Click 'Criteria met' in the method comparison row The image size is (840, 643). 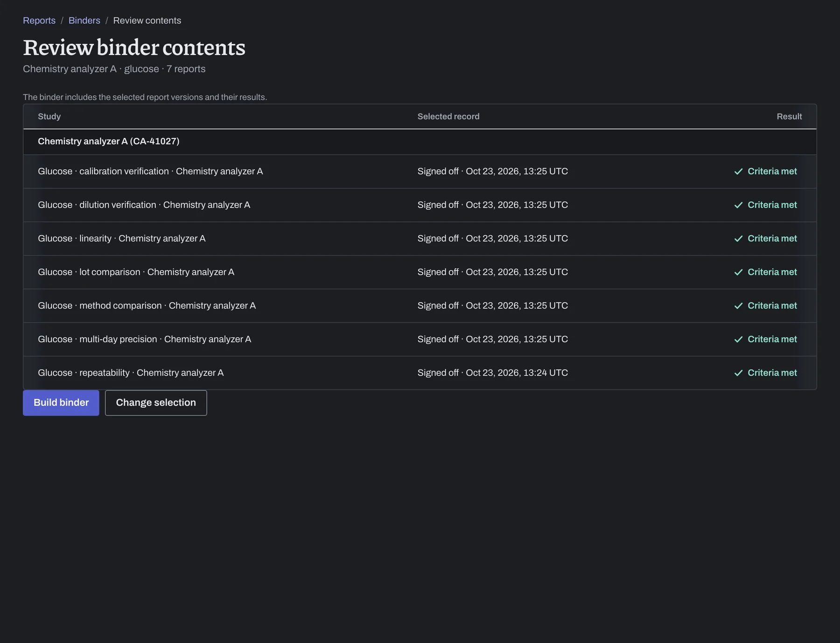click(772, 306)
